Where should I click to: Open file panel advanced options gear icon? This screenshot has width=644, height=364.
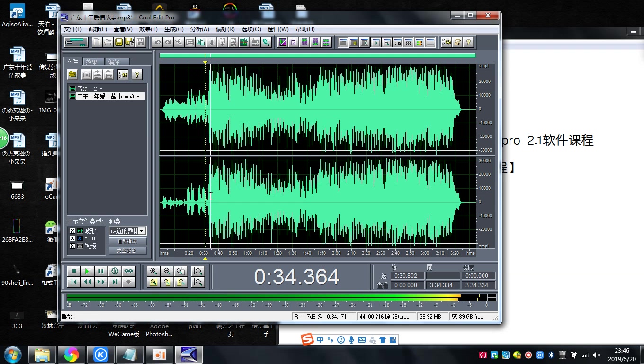pyautogui.click(x=123, y=74)
